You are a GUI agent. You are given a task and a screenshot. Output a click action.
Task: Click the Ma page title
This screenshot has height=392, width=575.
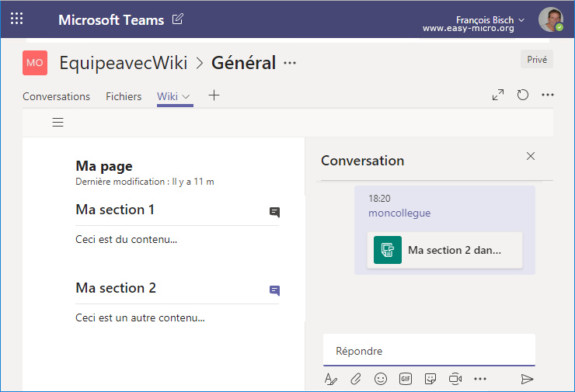pyautogui.click(x=104, y=166)
